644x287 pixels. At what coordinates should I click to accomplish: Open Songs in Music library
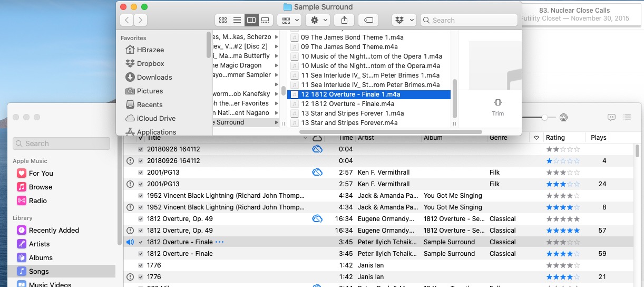(62, 271)
